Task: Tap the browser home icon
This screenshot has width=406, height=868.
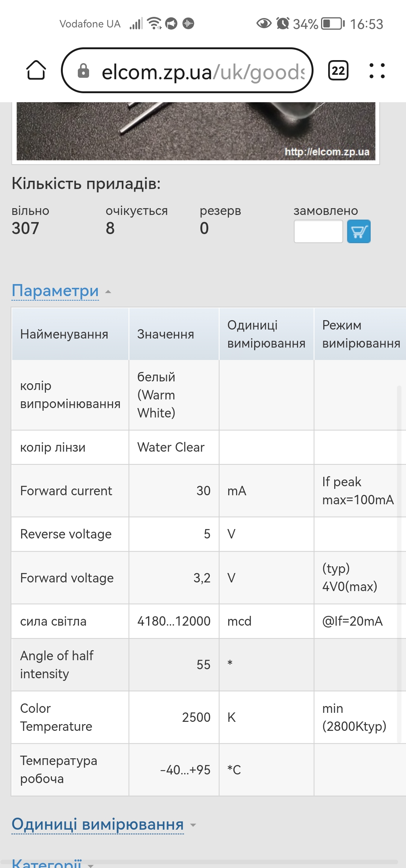Action: [36, 70]
